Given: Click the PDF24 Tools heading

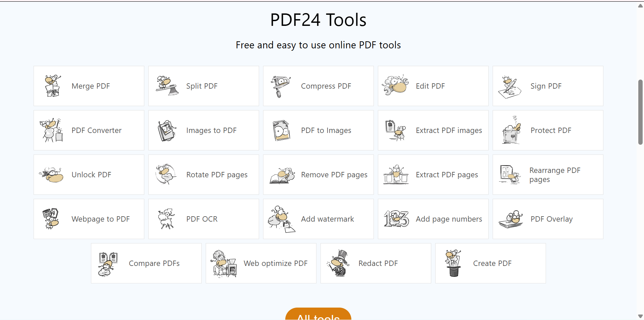Looking at the screenshot, I should coord(318,20).
